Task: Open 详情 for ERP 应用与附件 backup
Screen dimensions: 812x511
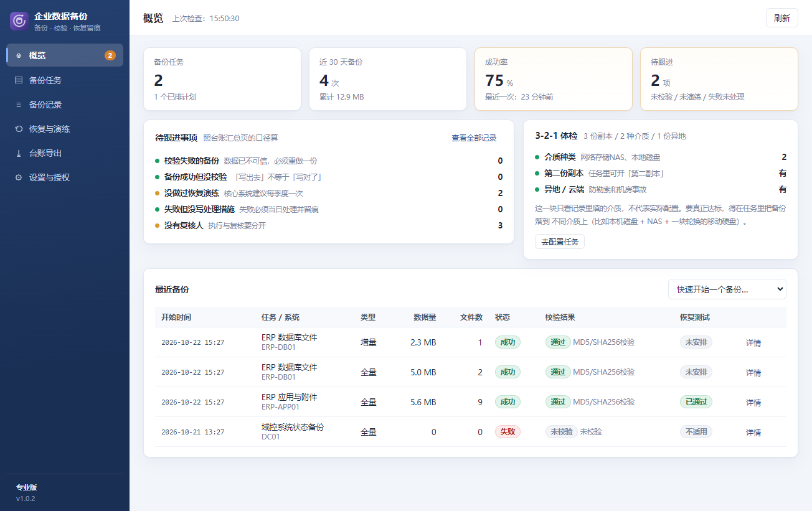Action: pos(753,403)
